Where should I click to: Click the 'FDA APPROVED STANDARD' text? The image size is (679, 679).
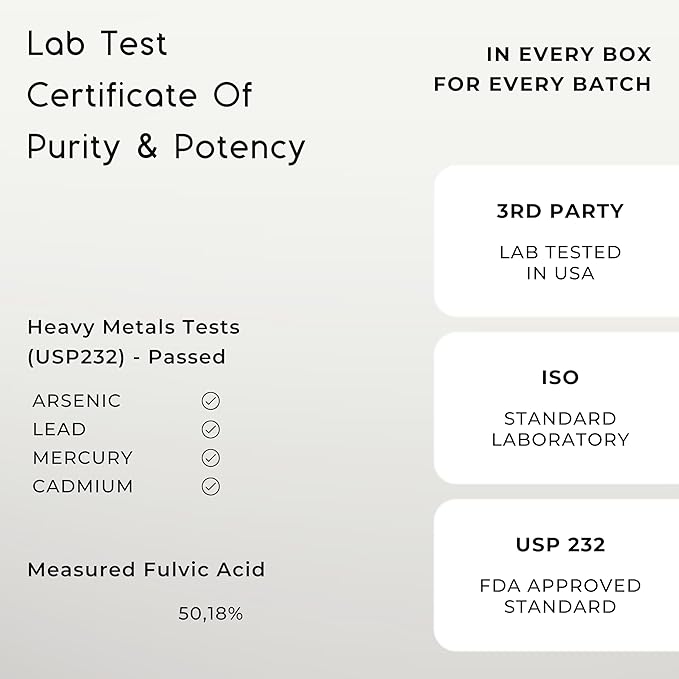click(560, 596)
